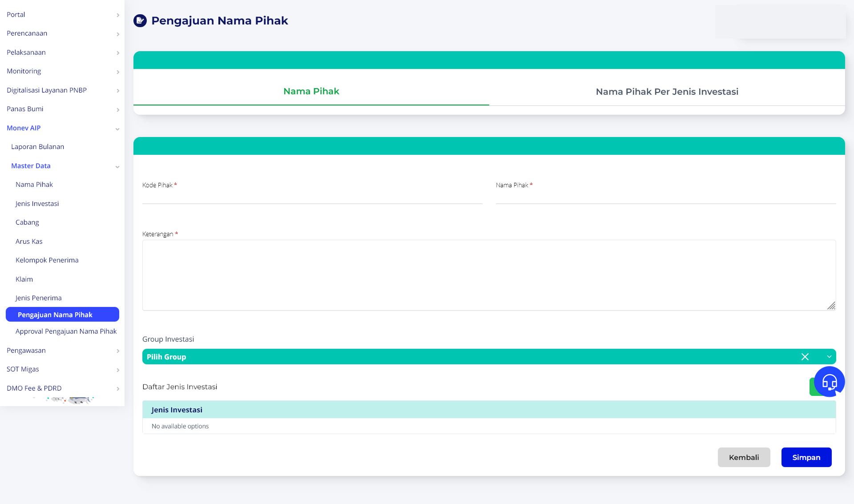Click the Monev AIP menu label
854x504 pixels.
pyautogui.click(x=24, y=128)
